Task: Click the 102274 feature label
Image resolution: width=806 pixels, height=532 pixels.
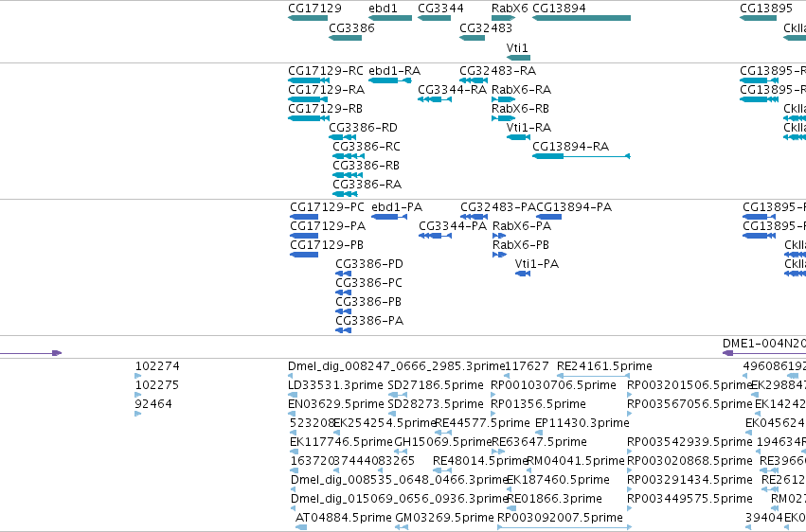Action: (157, 366)
